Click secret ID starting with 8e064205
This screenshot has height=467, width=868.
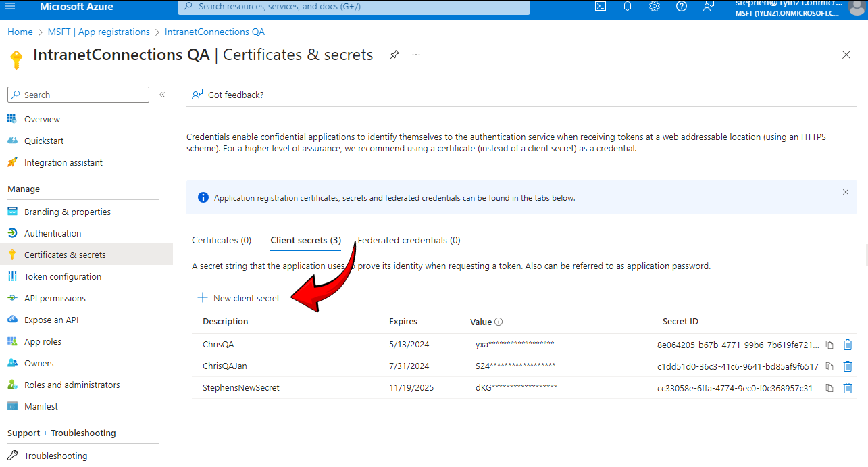[x=738, y=345]
